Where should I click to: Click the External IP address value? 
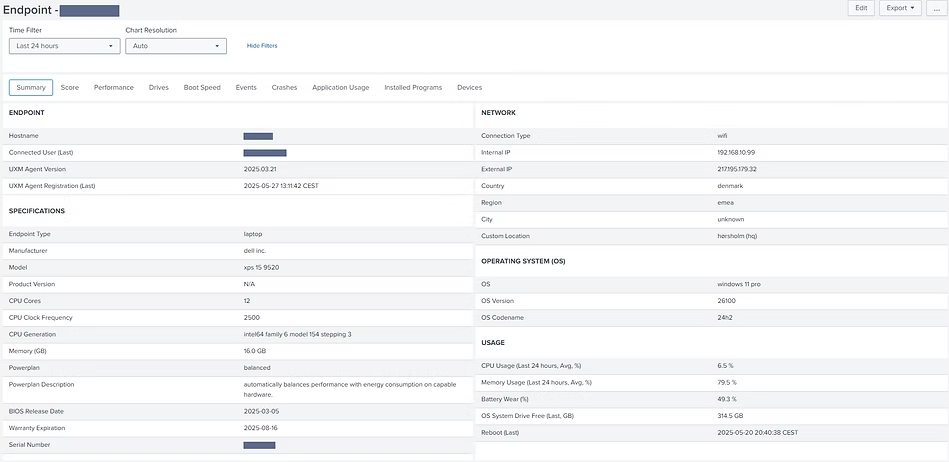tap(737, 169)
